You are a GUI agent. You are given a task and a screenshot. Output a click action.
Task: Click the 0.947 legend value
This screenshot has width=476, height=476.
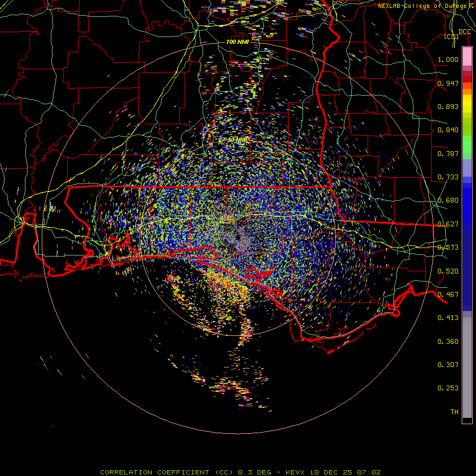pyautogui.click(x=448, y=83)
